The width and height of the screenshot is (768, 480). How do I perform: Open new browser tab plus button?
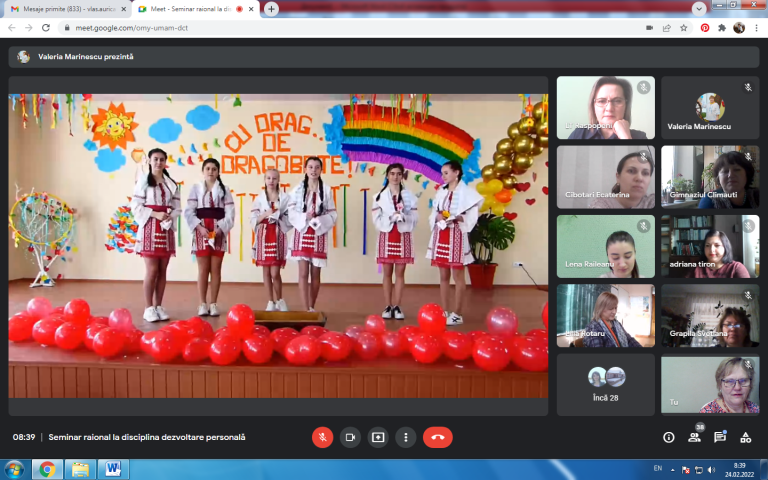pyautogui.click(x=271, y=9)
